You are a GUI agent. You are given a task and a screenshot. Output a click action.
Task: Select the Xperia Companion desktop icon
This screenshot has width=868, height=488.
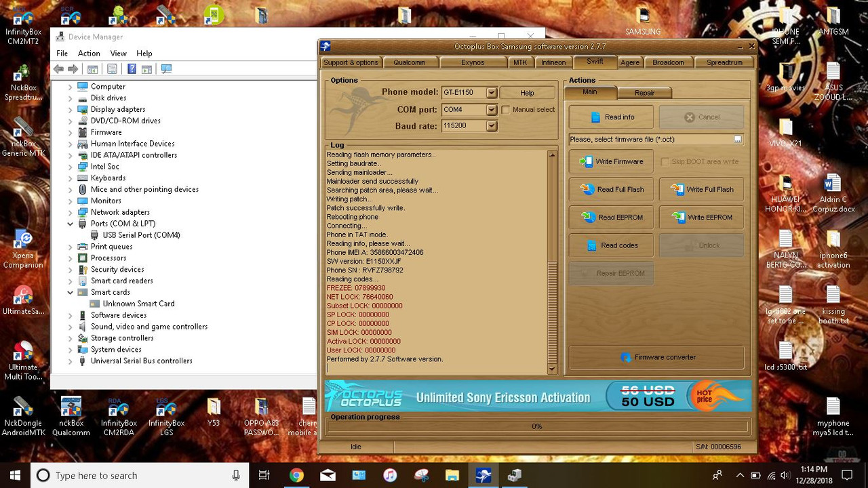24,249
